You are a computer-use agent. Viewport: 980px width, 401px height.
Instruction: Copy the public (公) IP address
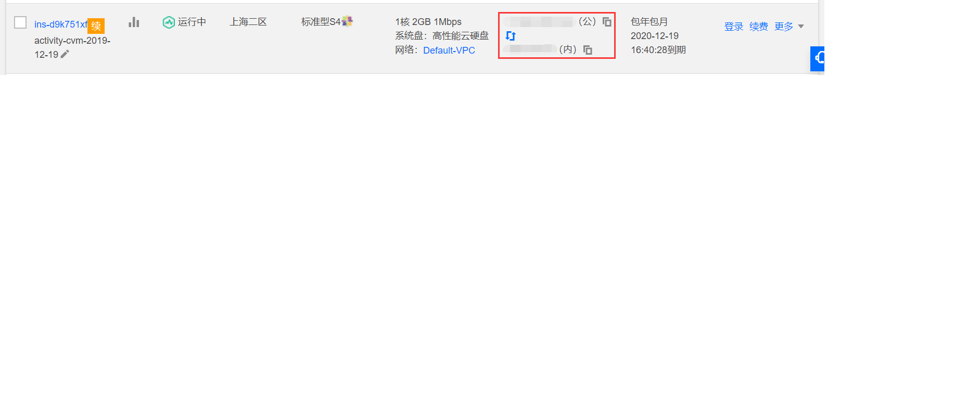point(607,22)
